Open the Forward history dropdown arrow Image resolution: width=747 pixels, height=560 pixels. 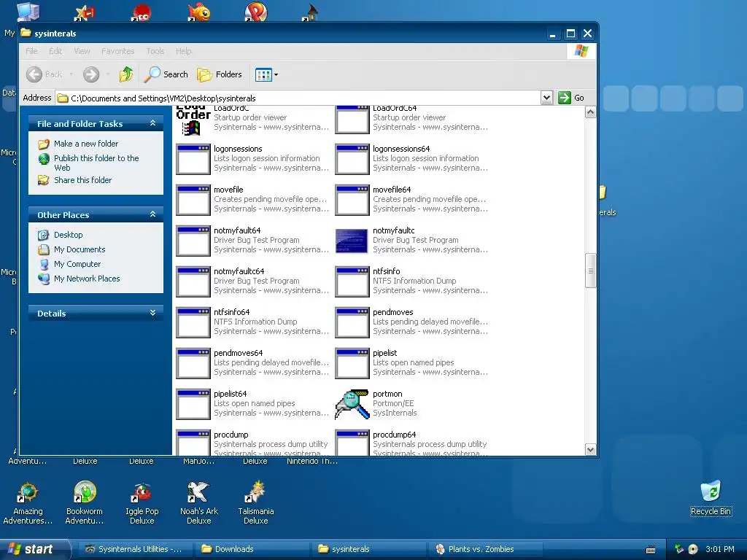pyautogui.click(x=108, y=74)
